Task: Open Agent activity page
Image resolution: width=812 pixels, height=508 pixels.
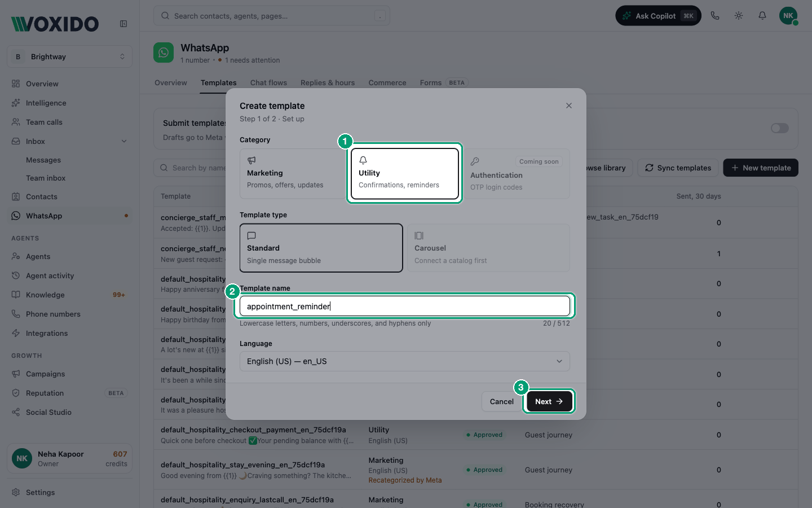Action: click(x=70, y=275)
